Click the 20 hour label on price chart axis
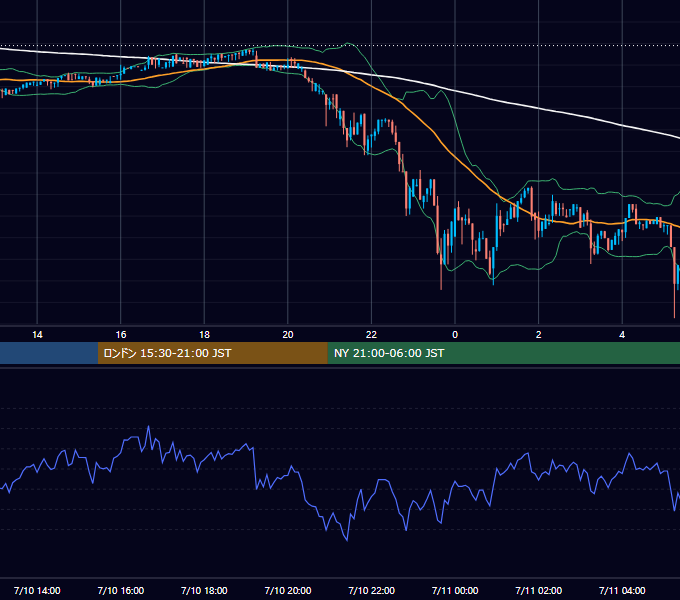 [288, 335]
